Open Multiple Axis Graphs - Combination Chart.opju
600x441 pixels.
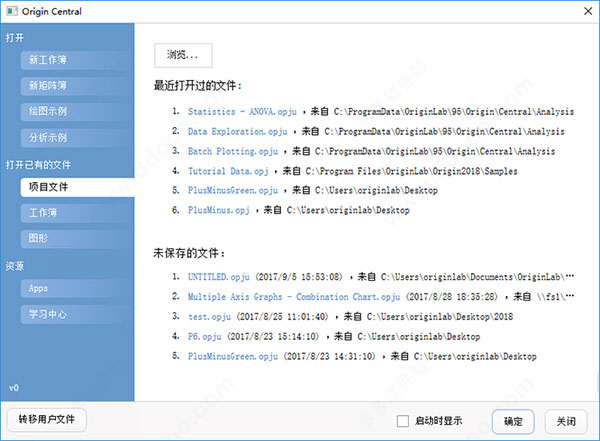tap(294, 297)
